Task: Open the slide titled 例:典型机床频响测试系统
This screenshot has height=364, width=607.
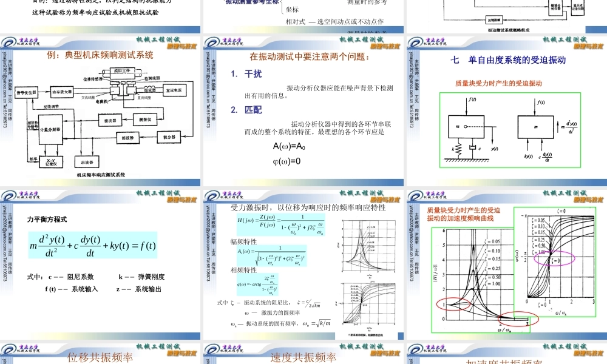Action: coord(100,112)
